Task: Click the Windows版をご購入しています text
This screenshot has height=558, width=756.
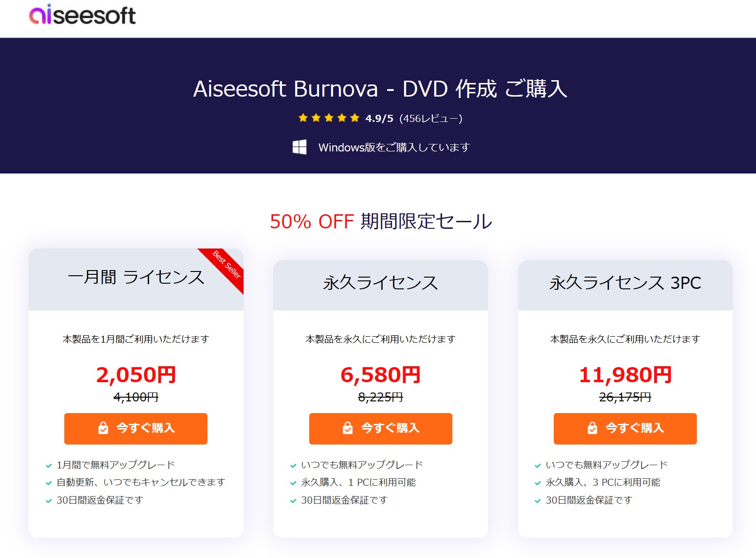Action: pos(394,148)
